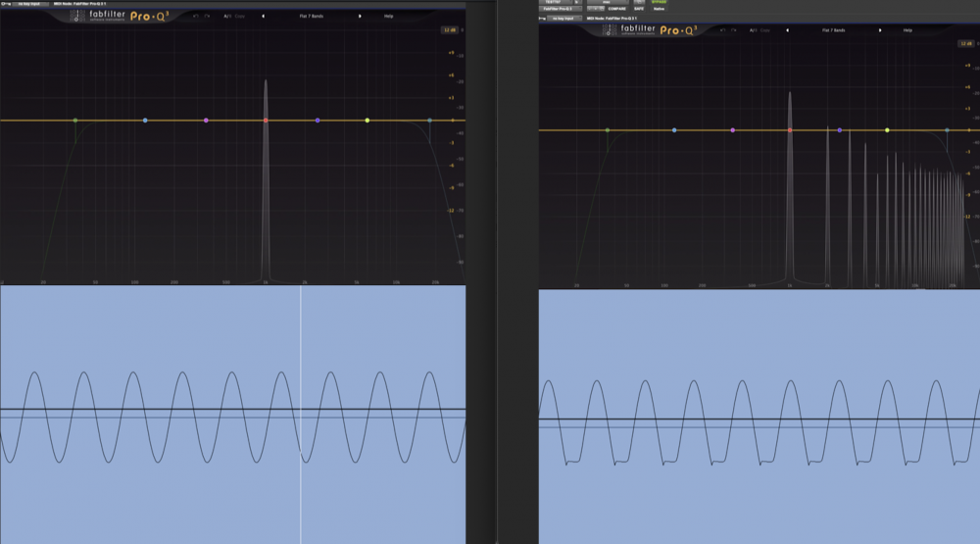Viewport: 980px width, 544px height.
Task: Click the white playhead line in left waveform
Action: pos(301,414)
